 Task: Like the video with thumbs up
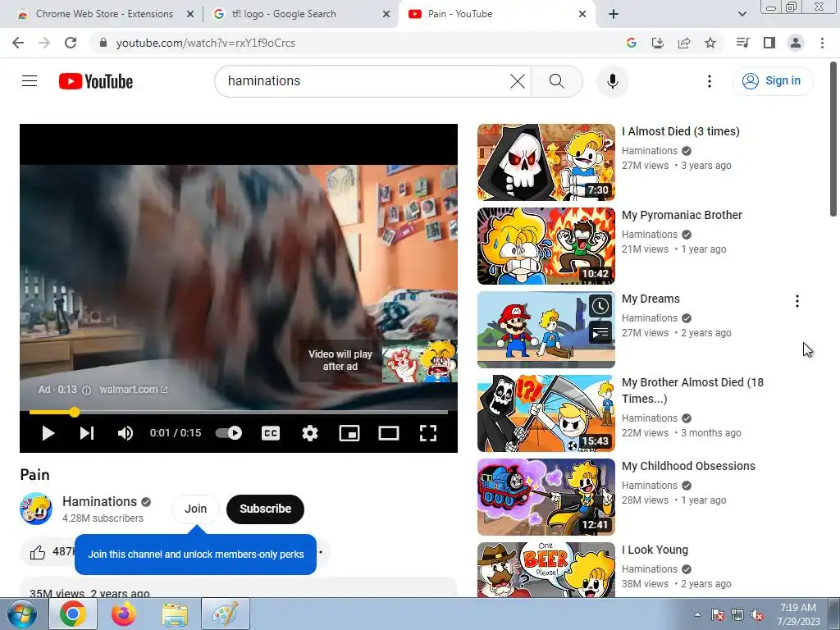click(x=38, y=552)
